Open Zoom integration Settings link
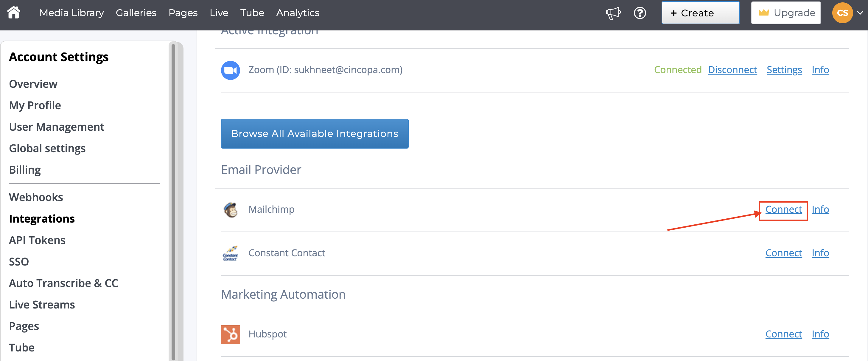Image resolution: width=868 pixels, height=361 pixels. tap(784, 70)
